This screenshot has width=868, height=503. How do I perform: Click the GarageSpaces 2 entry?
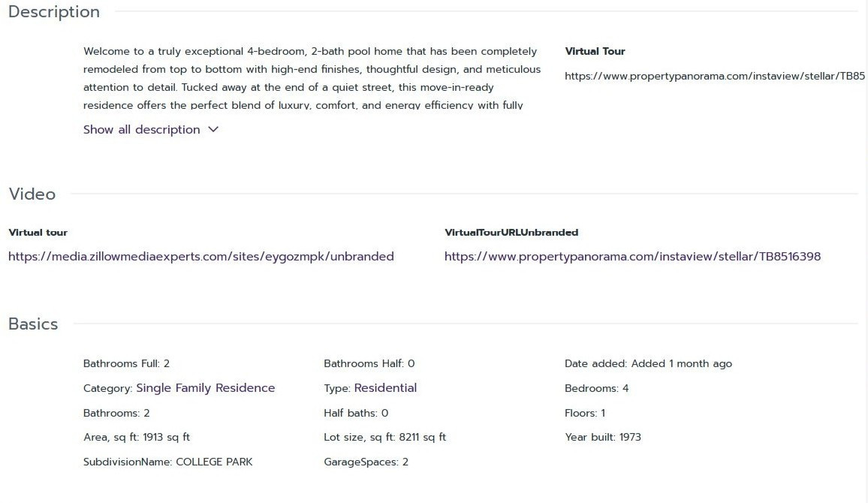click(x=366, y=462)
